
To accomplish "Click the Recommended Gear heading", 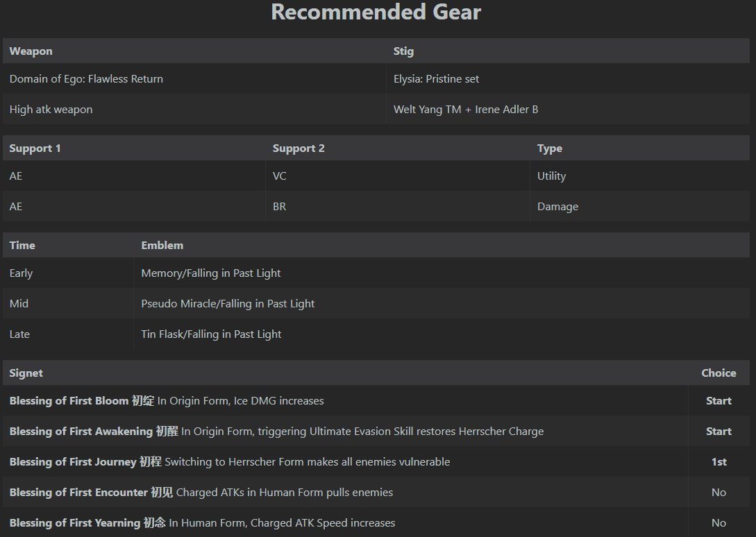I will pos(376,12).
